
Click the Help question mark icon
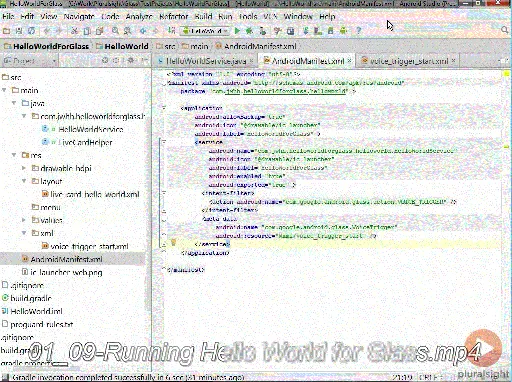coord(359,31)
